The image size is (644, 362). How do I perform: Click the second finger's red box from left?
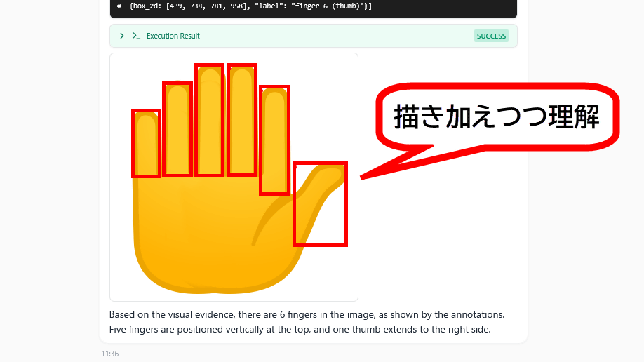coord(177,130)
